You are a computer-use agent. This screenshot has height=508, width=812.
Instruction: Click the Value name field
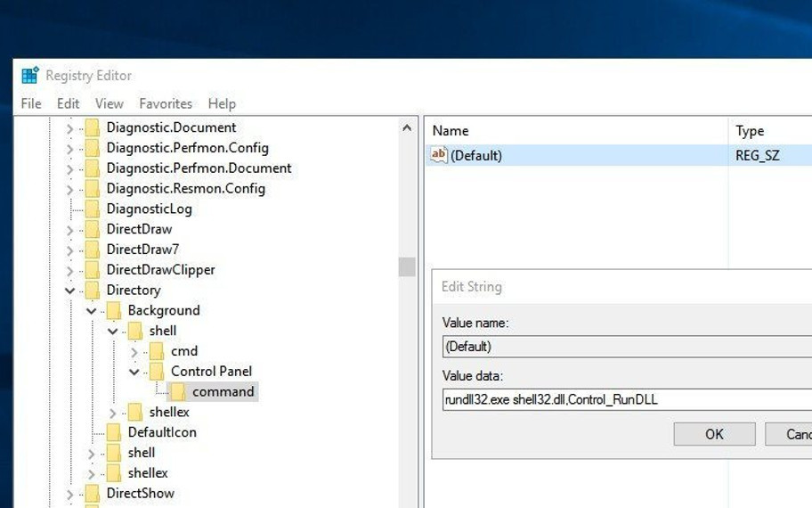tap(627, 347)
